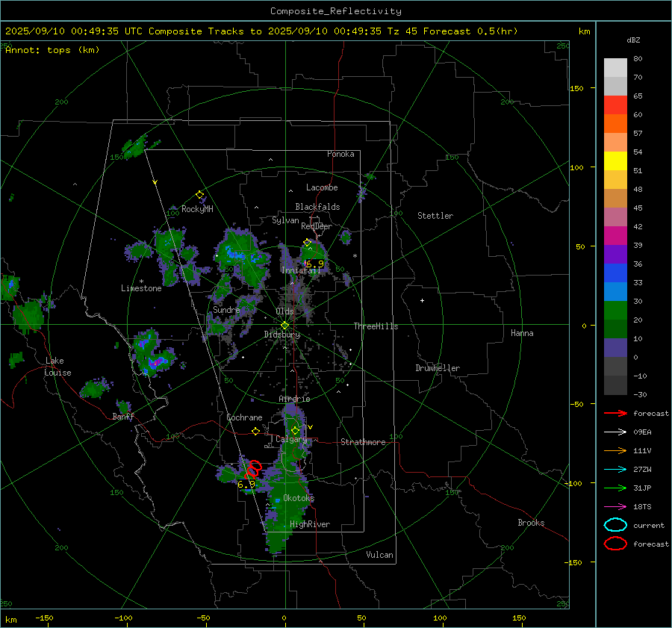This screenshot has height=628, width=672.
Task: Click the Airdrie map label
Action: click(x=294, y=399)
